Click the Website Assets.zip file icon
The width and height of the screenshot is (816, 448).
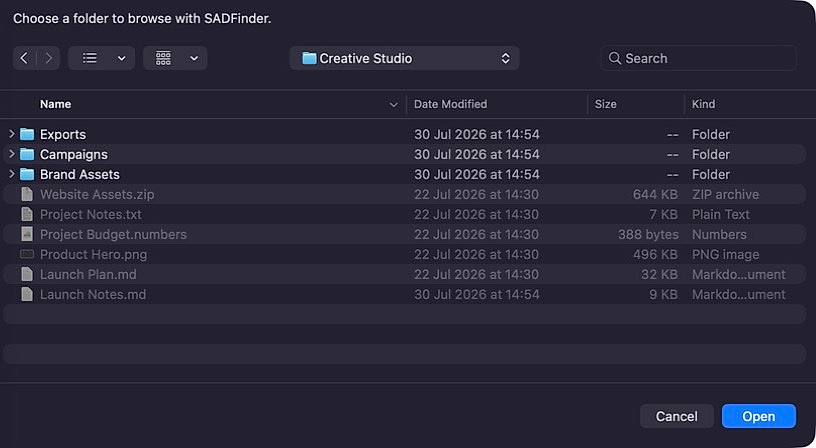click(x=27, y=195)
